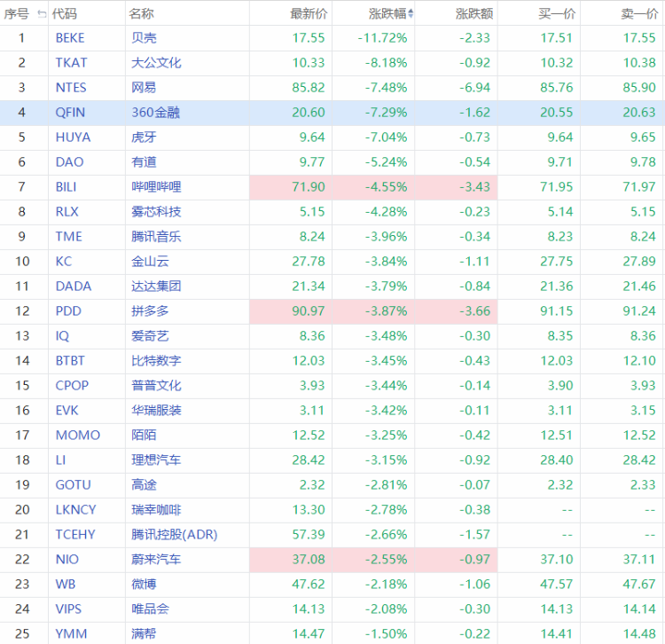This screenshot has height=644, width=665.
Task: Open stock name 达达集团
Action: 156,286
